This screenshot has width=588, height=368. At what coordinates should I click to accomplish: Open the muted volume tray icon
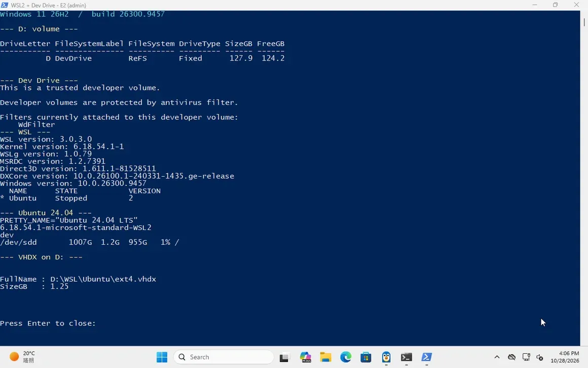(x=540, y=357)
